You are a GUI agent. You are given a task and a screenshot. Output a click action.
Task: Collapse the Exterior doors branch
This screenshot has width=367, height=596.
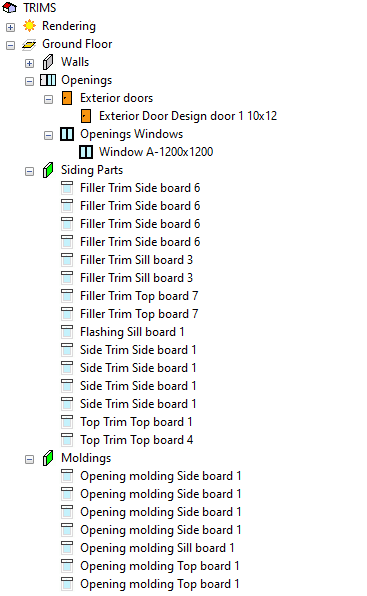pyautogui.click(x=48, y=100)
